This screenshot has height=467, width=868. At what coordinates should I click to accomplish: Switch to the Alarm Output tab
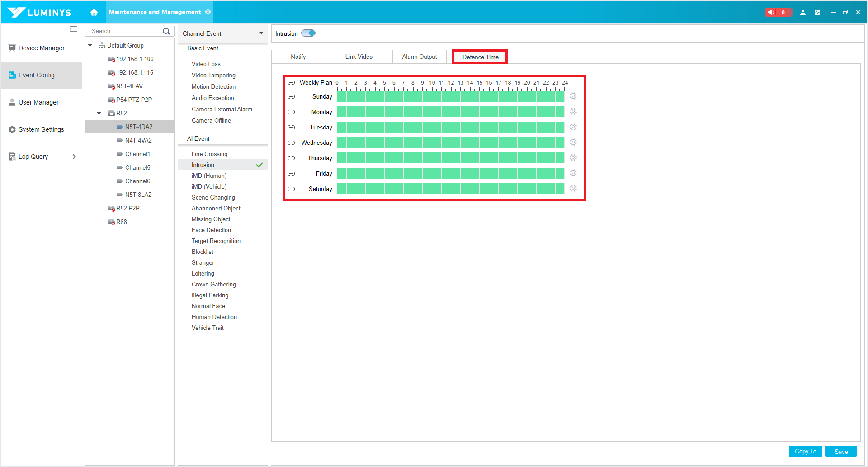coord(419,57)
